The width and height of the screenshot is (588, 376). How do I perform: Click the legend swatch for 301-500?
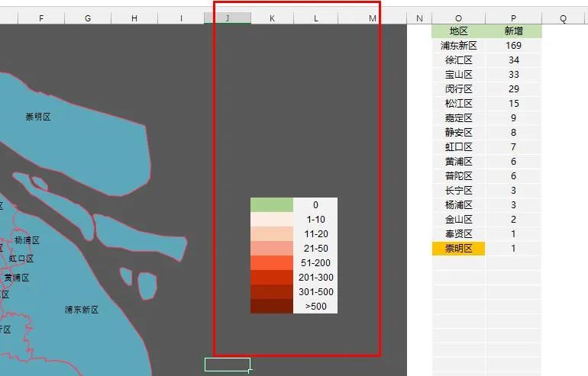point(272,292)
